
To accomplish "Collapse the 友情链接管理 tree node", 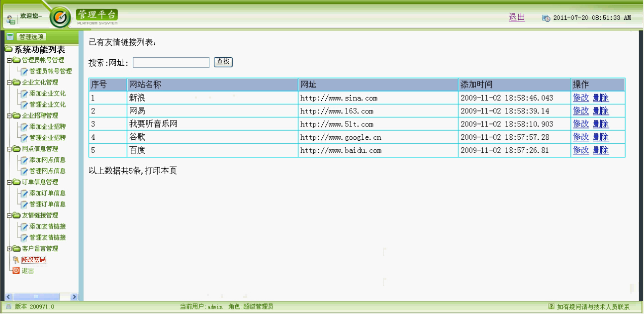I will point(9,215).
